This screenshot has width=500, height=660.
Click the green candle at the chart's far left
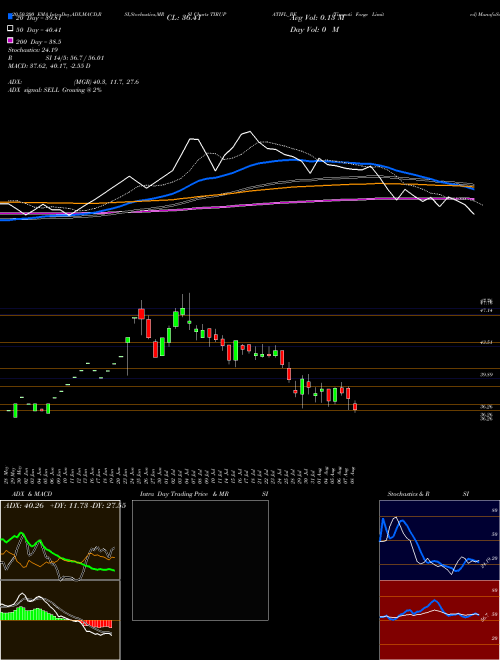15,410
